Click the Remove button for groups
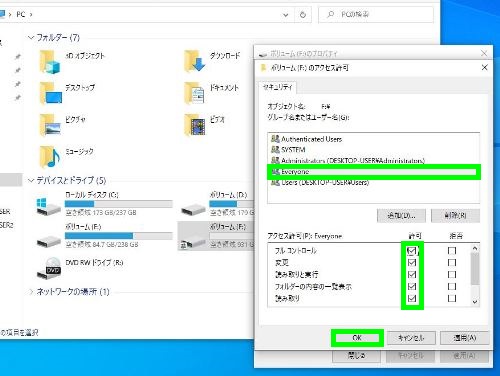Viewport: 500px width, 376px height. coord(455,215)
